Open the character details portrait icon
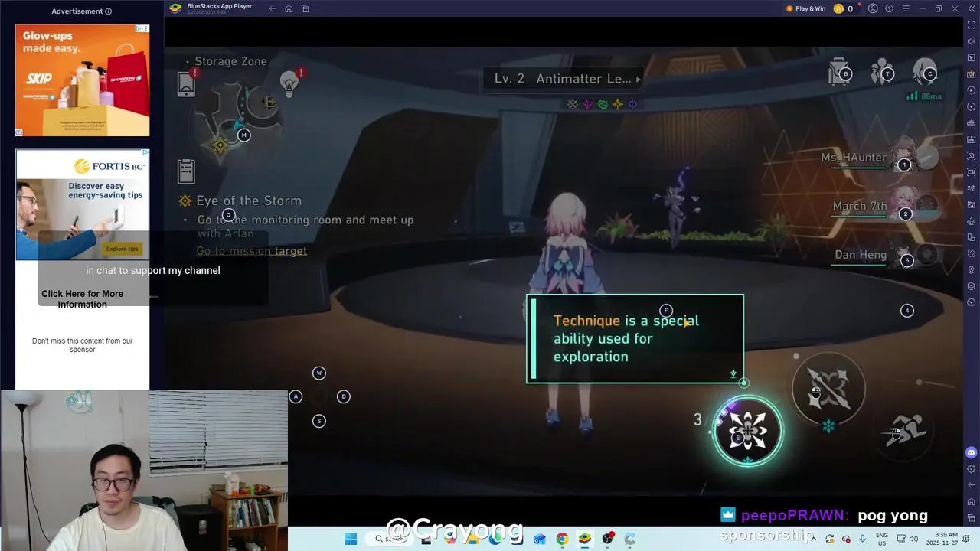 pos(925,72)
